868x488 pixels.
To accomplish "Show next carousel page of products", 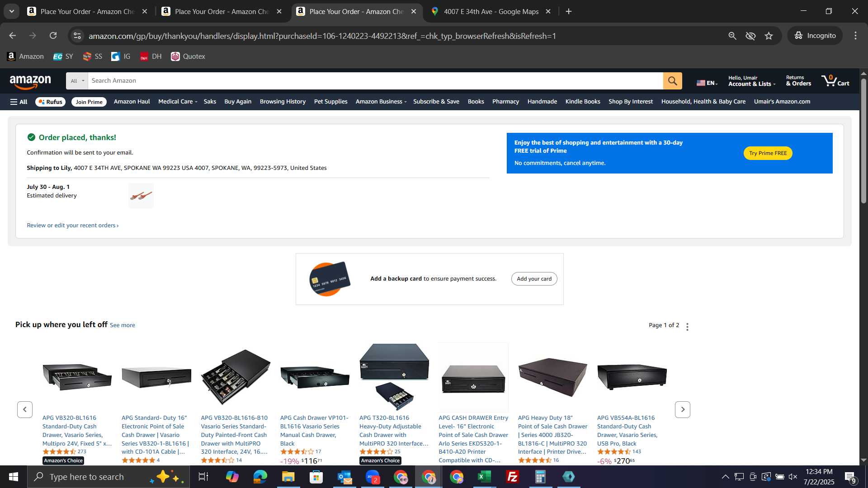I will (683, 410).
